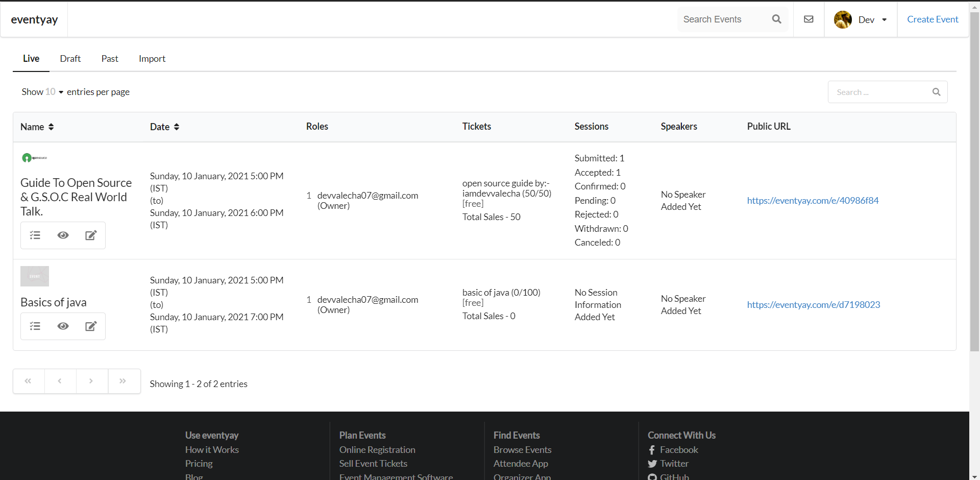Switch to the Draft tab
This screenshot has height=480, width=980.
point(70,59)
